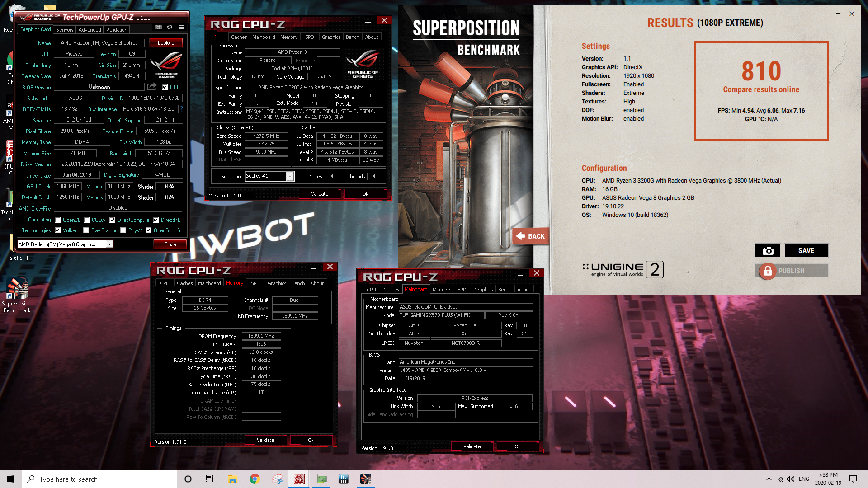This screenshot has height=488, width=868.
Task: Click the Close button in GPU-Z
Action: [170, 244]
